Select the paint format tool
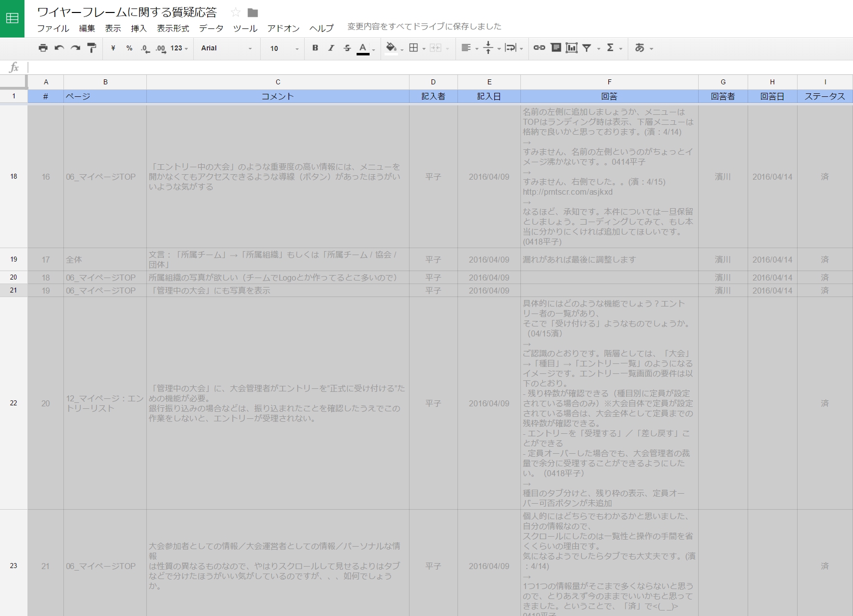853x616 pixels. (x=91, y=48)
